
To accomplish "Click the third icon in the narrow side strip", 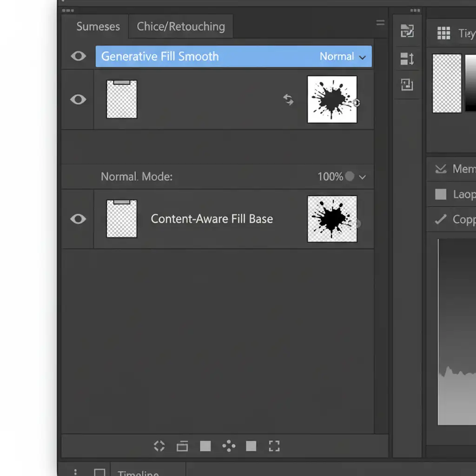I will [407, 85].
